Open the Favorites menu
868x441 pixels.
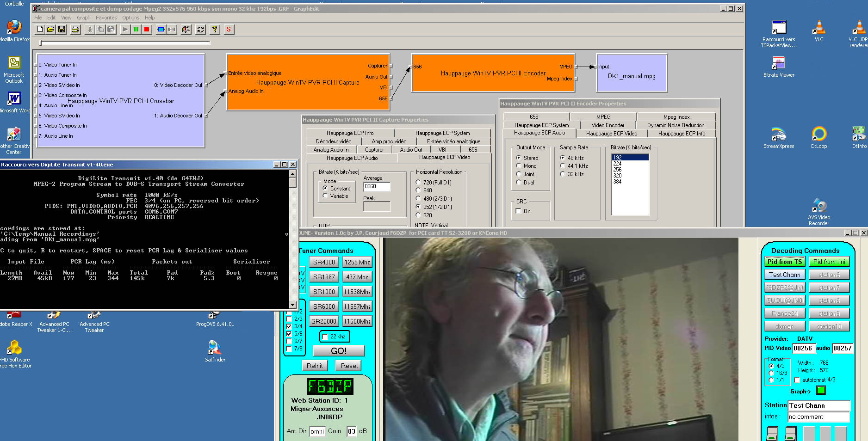[106, 18]
